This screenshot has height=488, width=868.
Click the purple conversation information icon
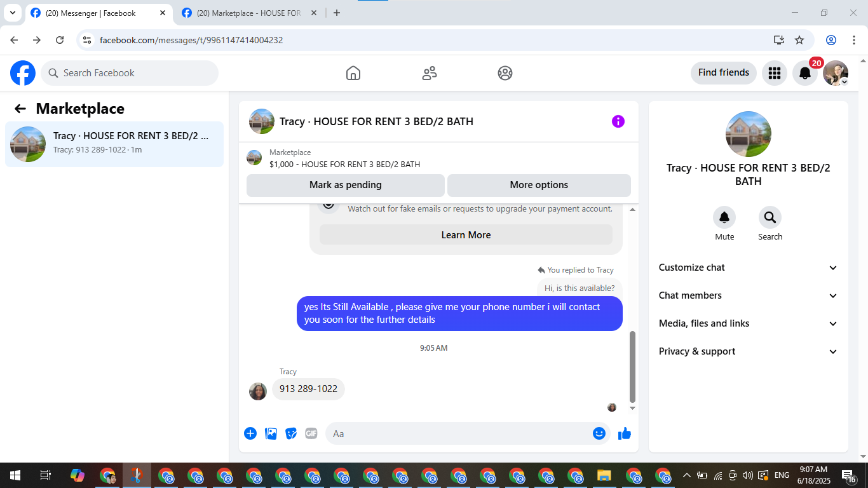coord(618,121)
